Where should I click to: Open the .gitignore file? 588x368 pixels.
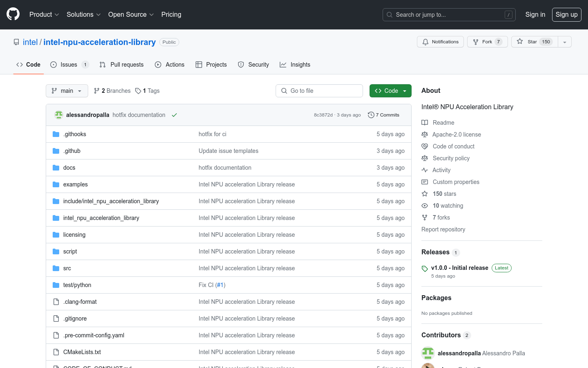(75, 319)
